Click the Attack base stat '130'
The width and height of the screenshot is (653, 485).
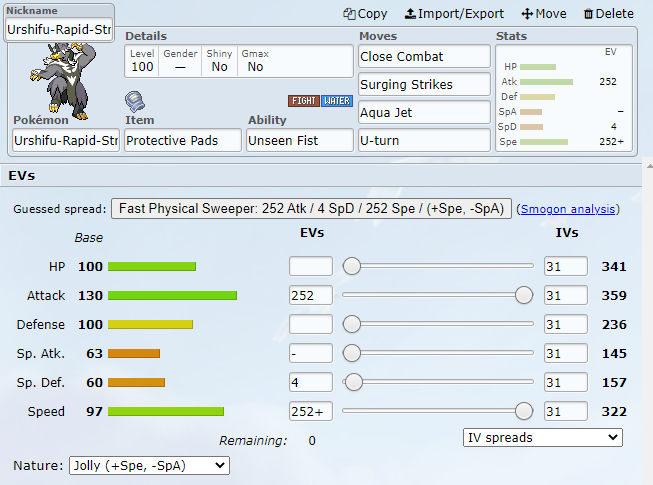pyautogui.click(x=90, y=296)
